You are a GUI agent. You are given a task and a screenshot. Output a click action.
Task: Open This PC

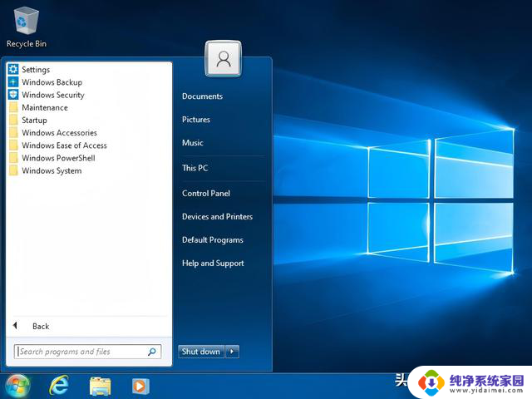coord(195,168)
